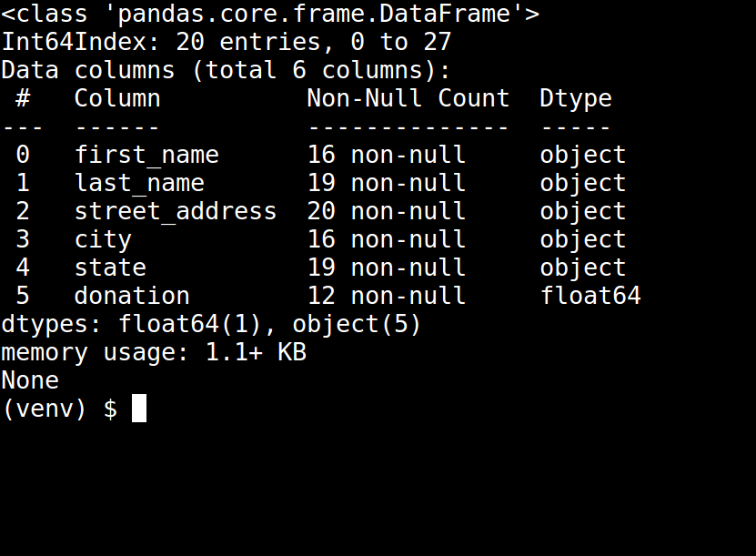The image size is (756, 556).
Task: Select the 'street_address' column text
Action: point(176,211)
